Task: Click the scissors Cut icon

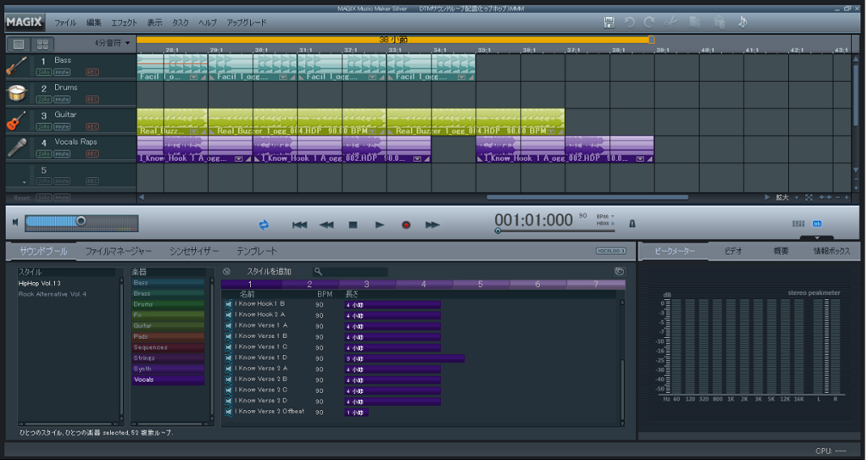Action: (x=671, y=22)
